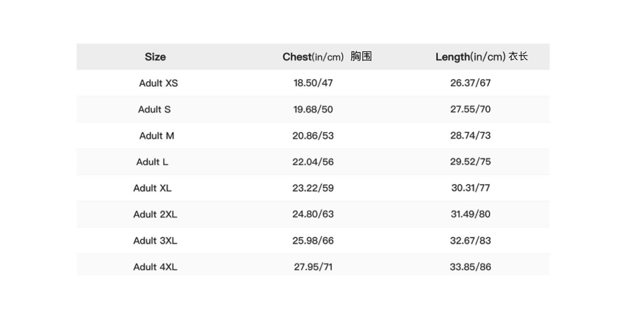Click the Adult M size label
The width and height of the screenshot is (644, 327).
157,136
